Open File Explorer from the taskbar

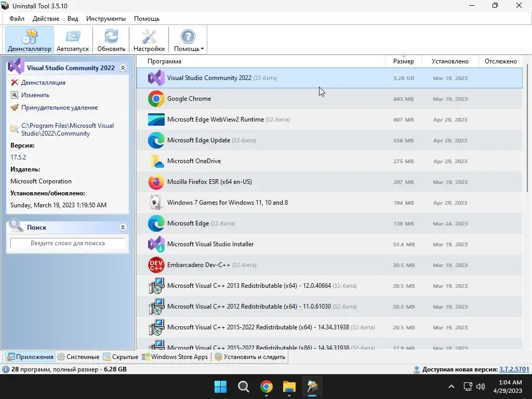(289, 387)
